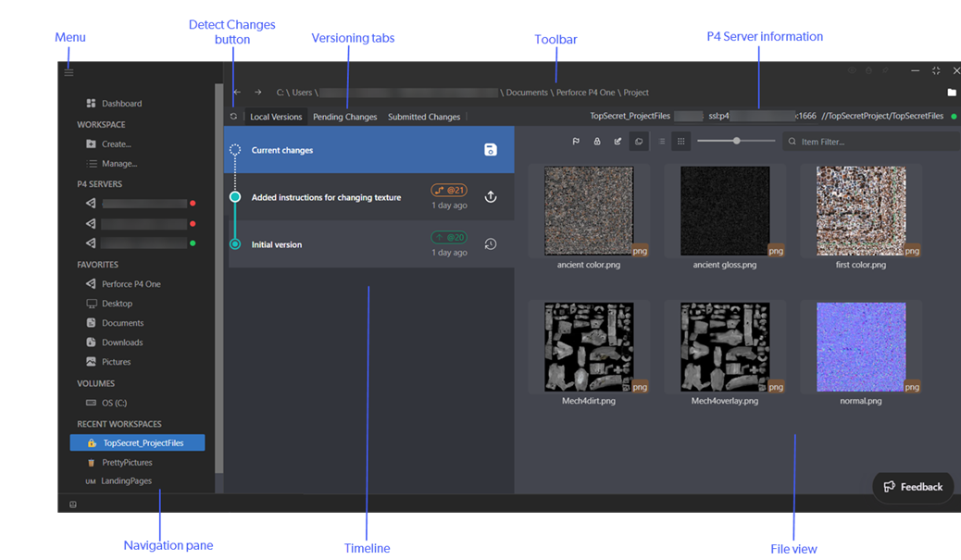Click the eye icon in the title bar

[x=852, y=70]
